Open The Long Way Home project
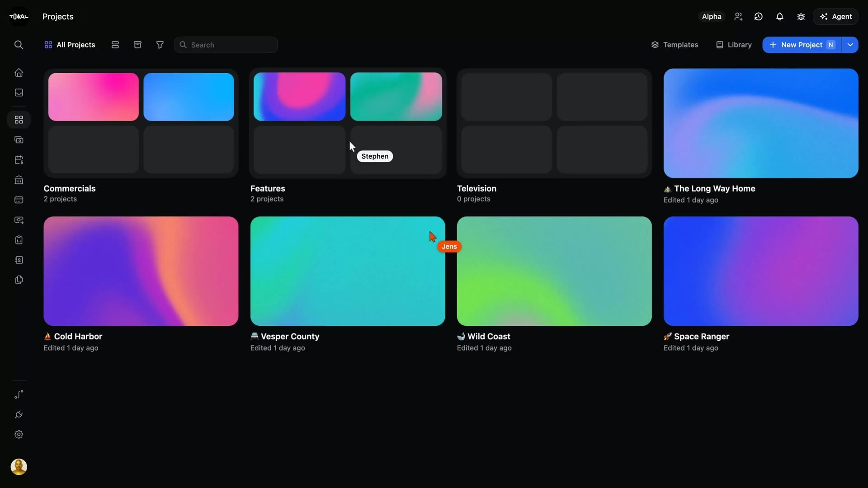This screenshot has height=488, width=868. click(x=761, y=123)
